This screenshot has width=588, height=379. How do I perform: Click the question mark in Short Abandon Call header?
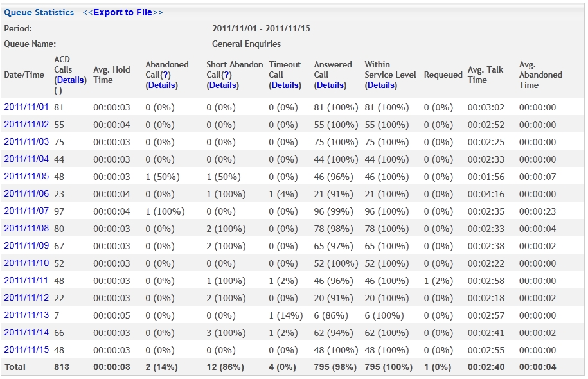click(x=226, y=75)
